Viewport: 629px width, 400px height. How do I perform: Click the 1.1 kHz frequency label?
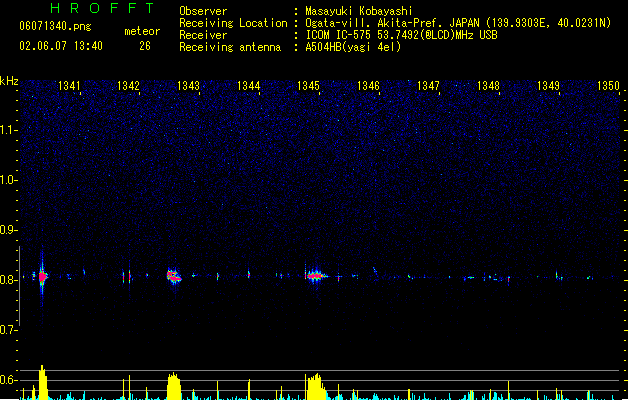[8, 130]
